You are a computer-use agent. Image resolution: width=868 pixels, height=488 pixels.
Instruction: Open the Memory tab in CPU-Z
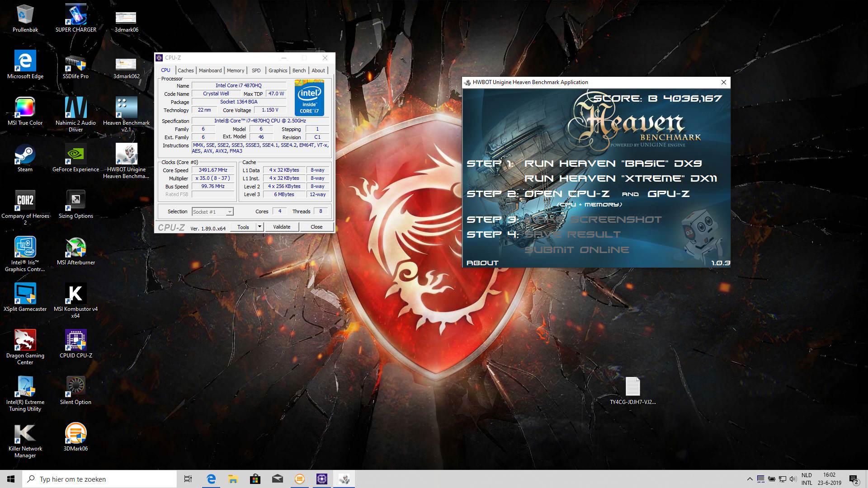[236, 70]
